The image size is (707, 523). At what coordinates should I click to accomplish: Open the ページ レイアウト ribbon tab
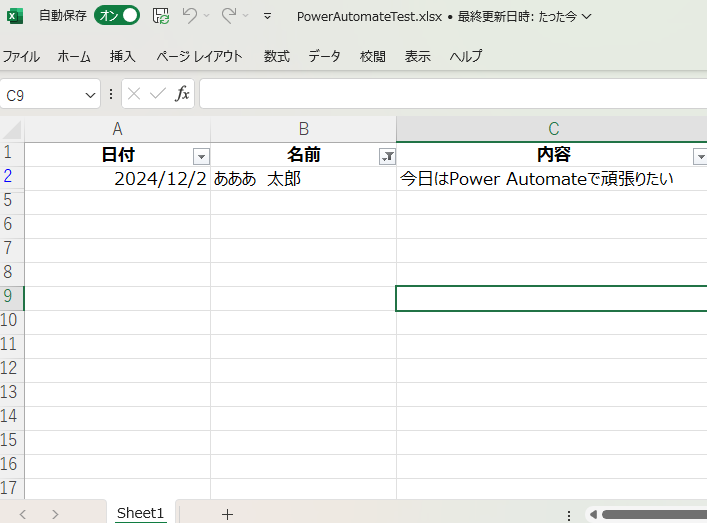(199, 56)
